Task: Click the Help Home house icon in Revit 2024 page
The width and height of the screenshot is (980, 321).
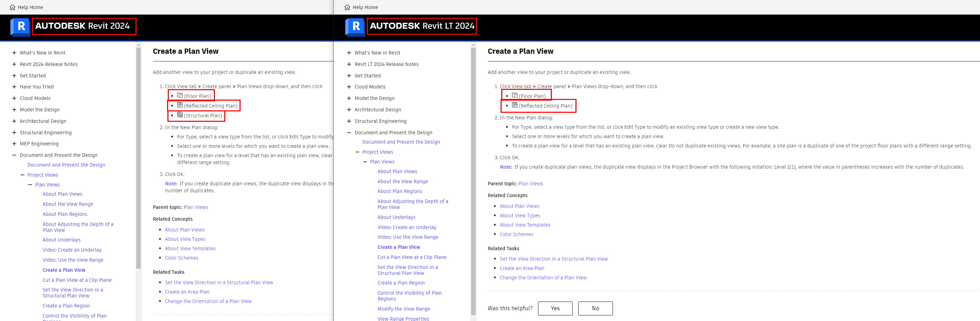Action: [x=12, y=7]
